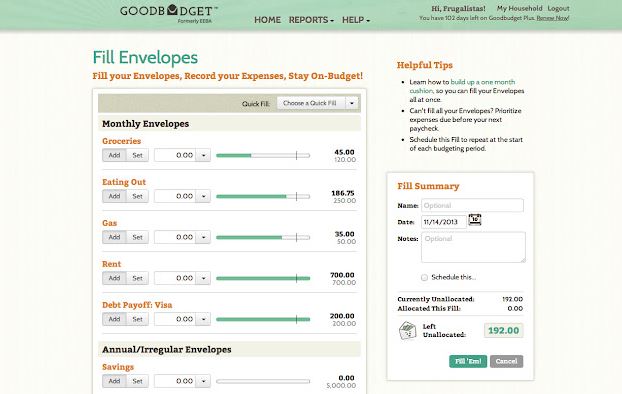The width and height of the screenshot is (622, 394).
Task: Open Eating Out amount dropdown arrow
Action: click(x=203, y=196)
